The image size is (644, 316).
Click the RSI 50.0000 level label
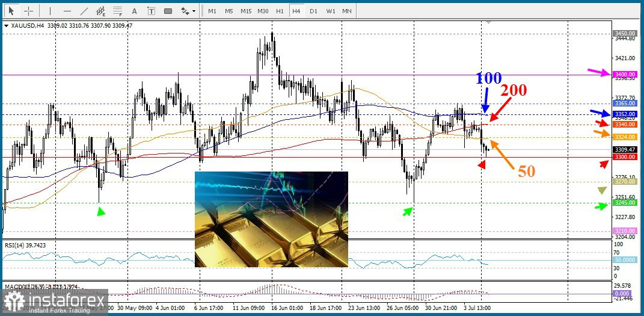(x=625, y=260)
